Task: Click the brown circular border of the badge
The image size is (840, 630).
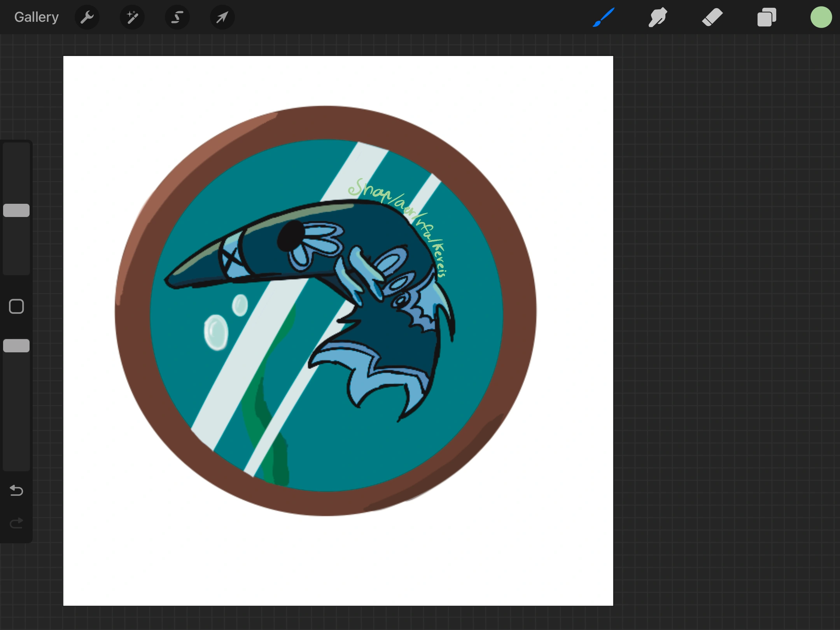Action: tap(132, 311)
